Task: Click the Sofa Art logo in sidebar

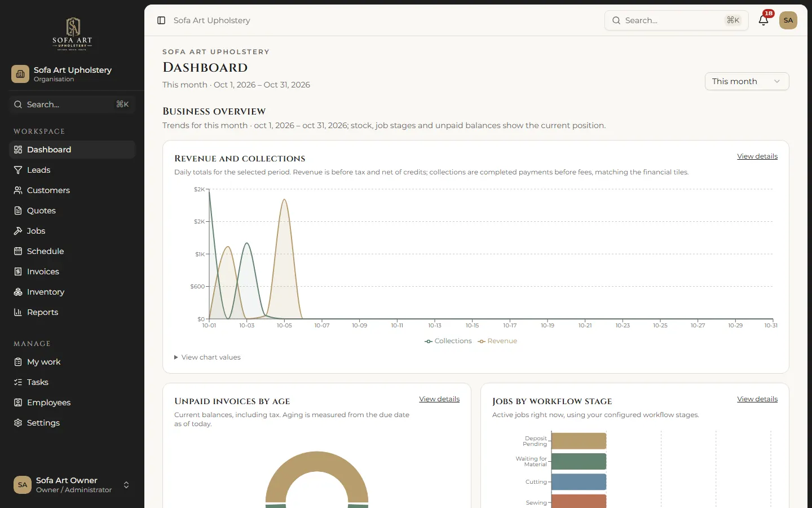Action: pyautogui.click(x=72, y=34)
